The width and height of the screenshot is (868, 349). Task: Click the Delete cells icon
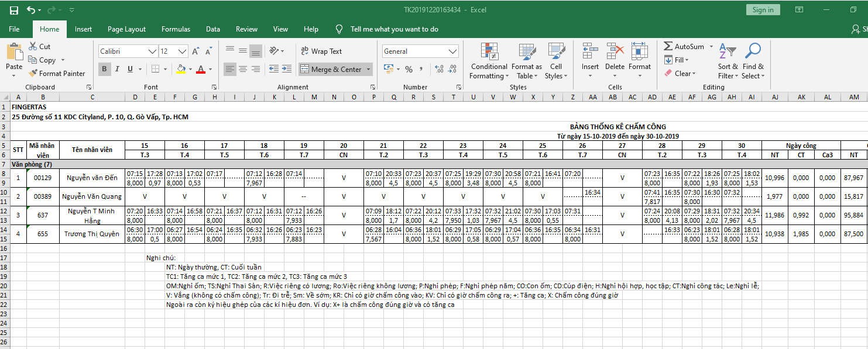point(615,61)
